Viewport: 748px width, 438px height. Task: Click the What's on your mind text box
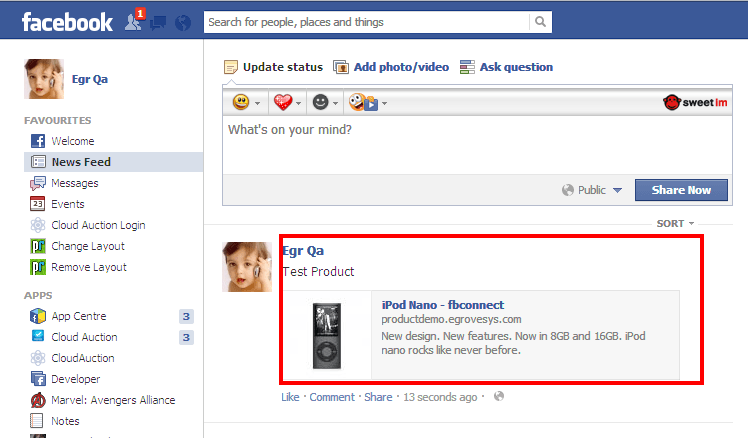[477, 145]
